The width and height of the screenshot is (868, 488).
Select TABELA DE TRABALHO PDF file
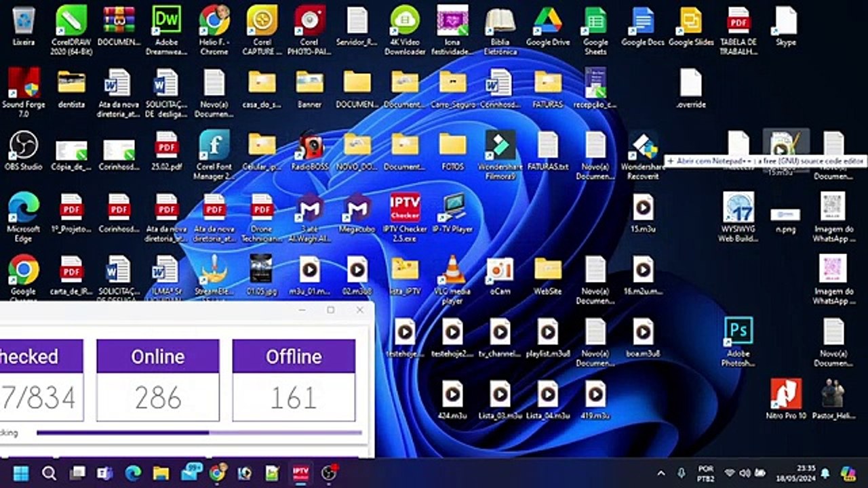(x=738, y=30)
